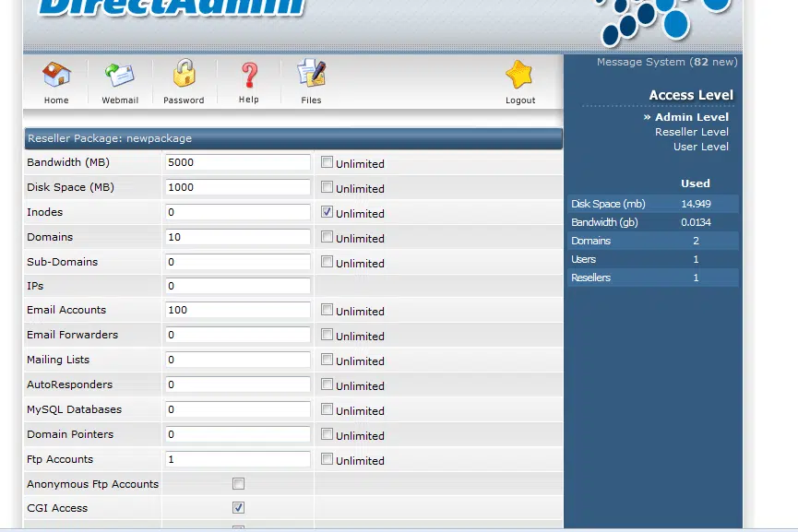This screenshot has height=532, width=798.
Task: Click the Domains row in Used panel
Action: [653, 241]
